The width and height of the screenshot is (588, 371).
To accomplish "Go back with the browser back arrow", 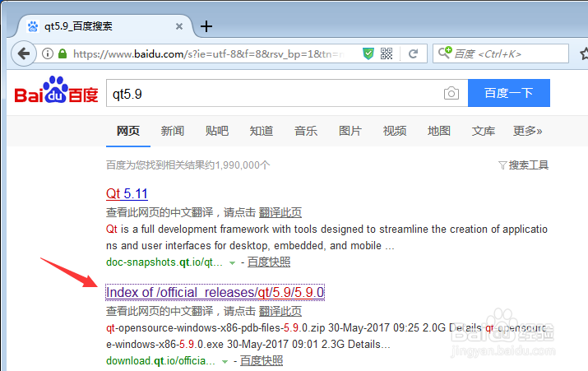I will tap(24, 53).
